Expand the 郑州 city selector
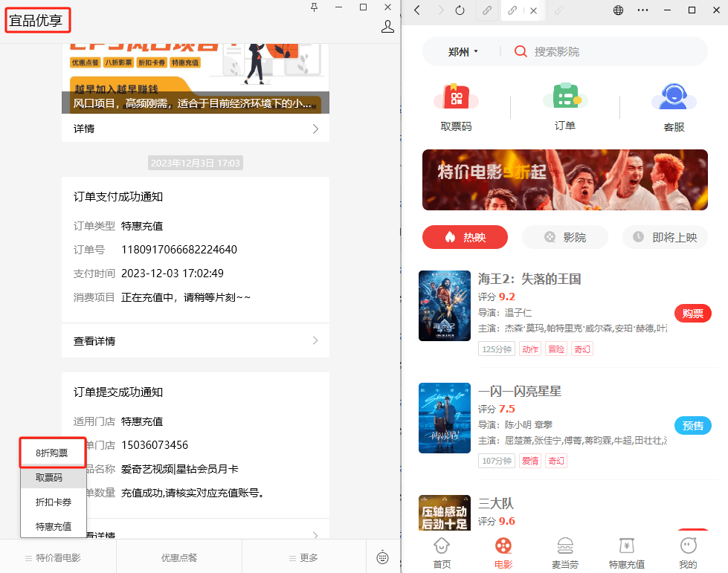 click(x=463, y=52)
